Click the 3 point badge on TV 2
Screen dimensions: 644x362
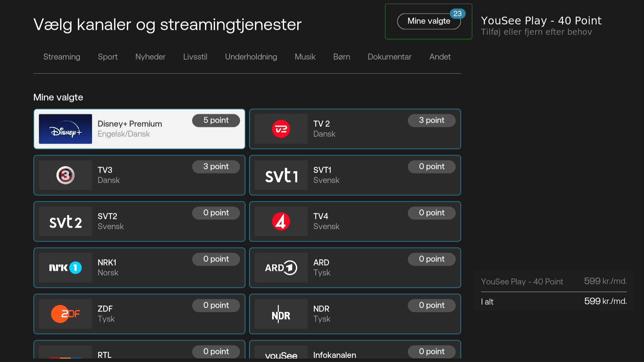coord(432,120)
